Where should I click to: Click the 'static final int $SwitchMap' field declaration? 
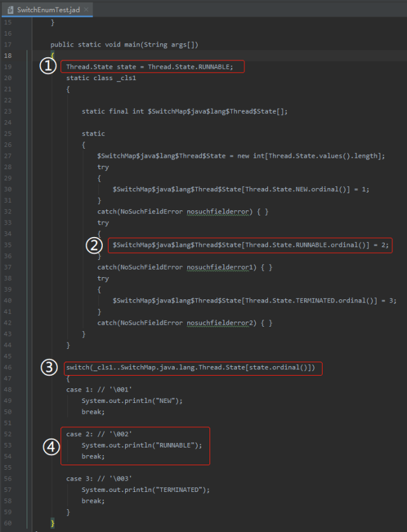tap(184, 111)
